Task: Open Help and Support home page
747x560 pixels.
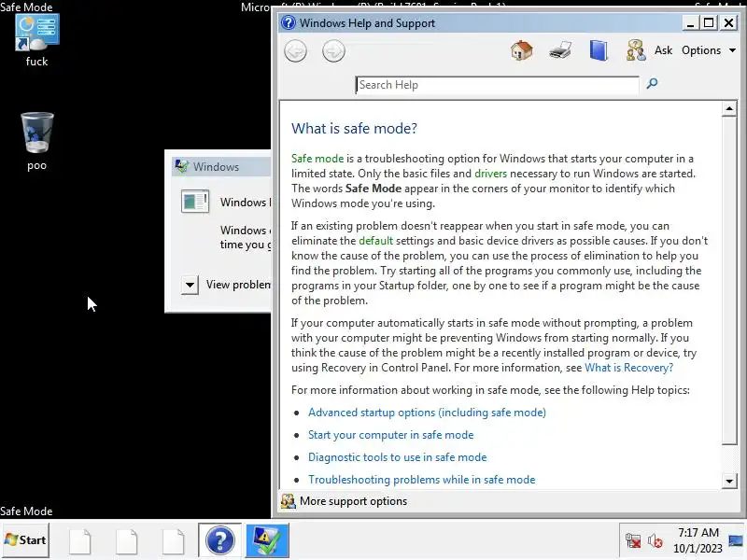Action: pyautogui.click(x=522, y=50)
